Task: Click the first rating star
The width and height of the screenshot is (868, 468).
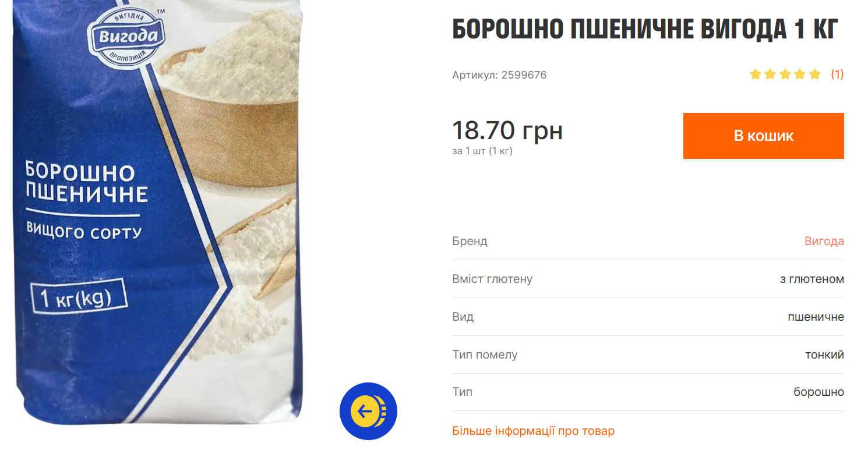Action: (x=756, y=75)
